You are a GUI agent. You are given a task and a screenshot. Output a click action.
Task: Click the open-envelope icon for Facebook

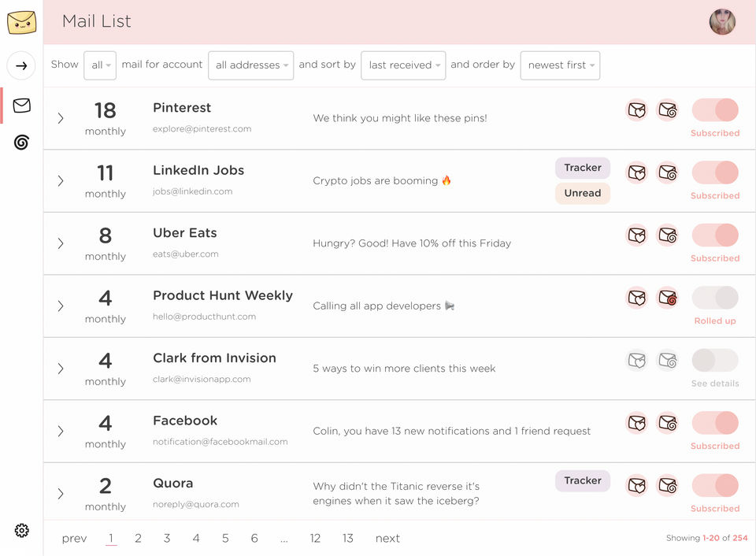point(637,423)
